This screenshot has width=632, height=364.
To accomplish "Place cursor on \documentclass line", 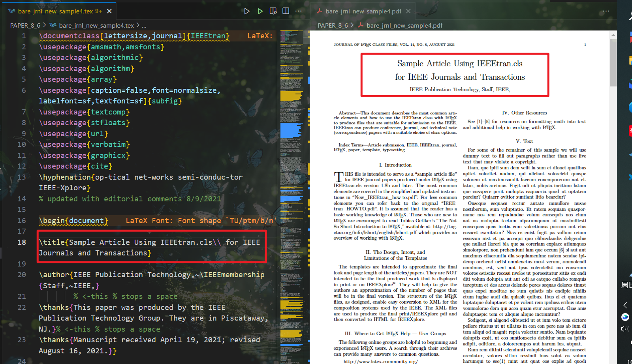I will pyautogui.click(x=134, y=36).
